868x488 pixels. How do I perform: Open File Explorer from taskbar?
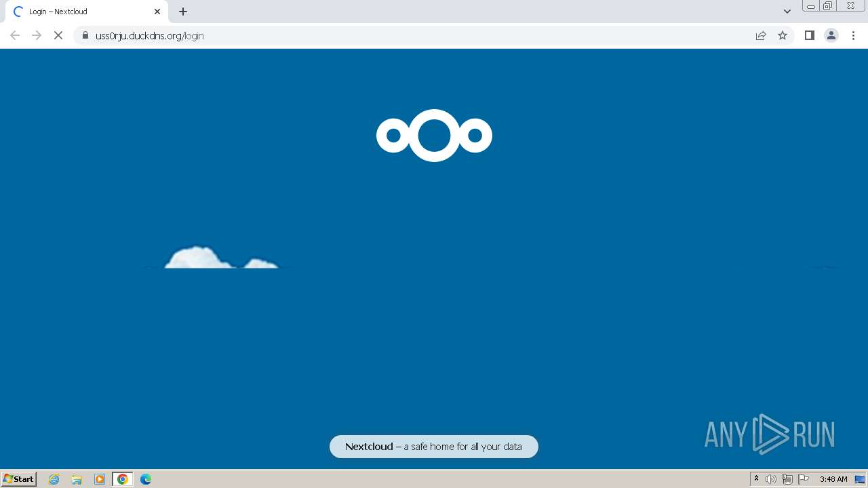[x=77, y=479]
